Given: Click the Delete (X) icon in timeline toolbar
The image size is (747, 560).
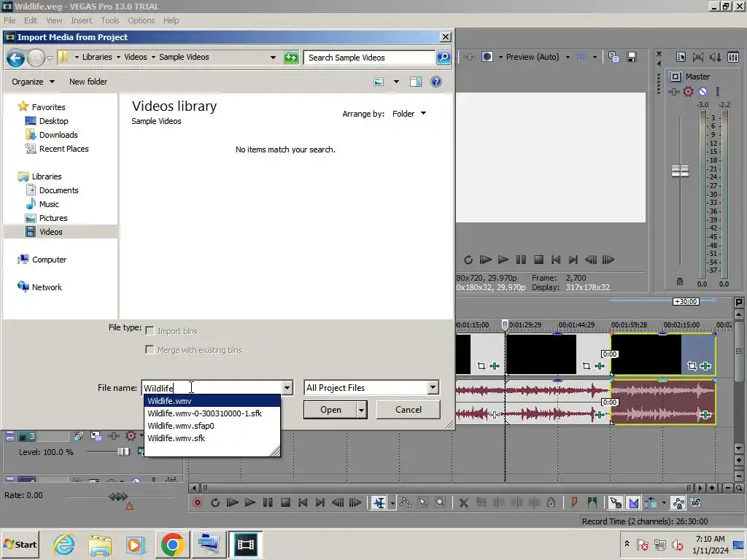Looking at the screenshot, I should click(x=463, y=502).
